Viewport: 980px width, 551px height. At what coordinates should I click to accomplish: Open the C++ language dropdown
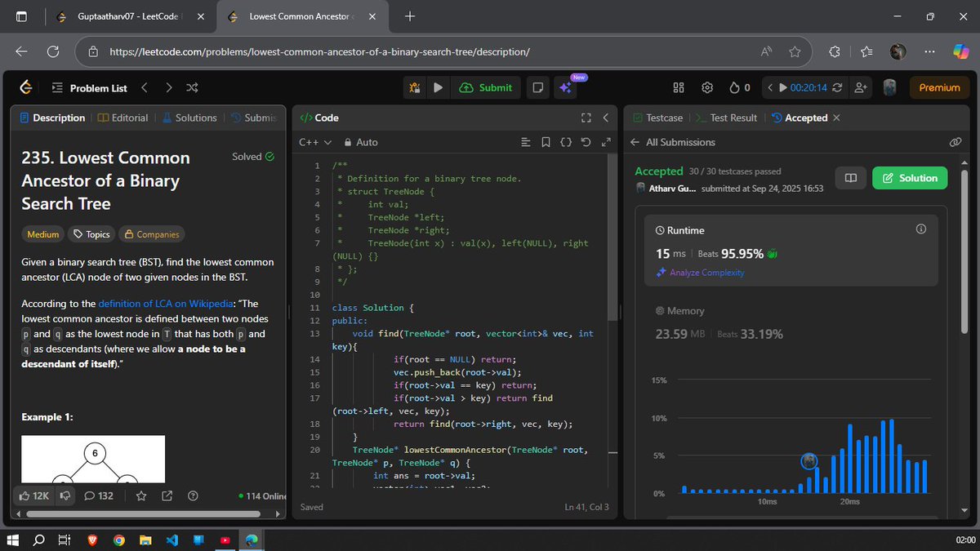(314, 141)
